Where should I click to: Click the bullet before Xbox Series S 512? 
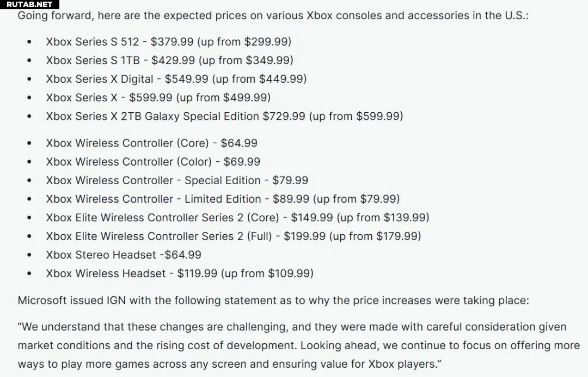click(x=29, y=42)
